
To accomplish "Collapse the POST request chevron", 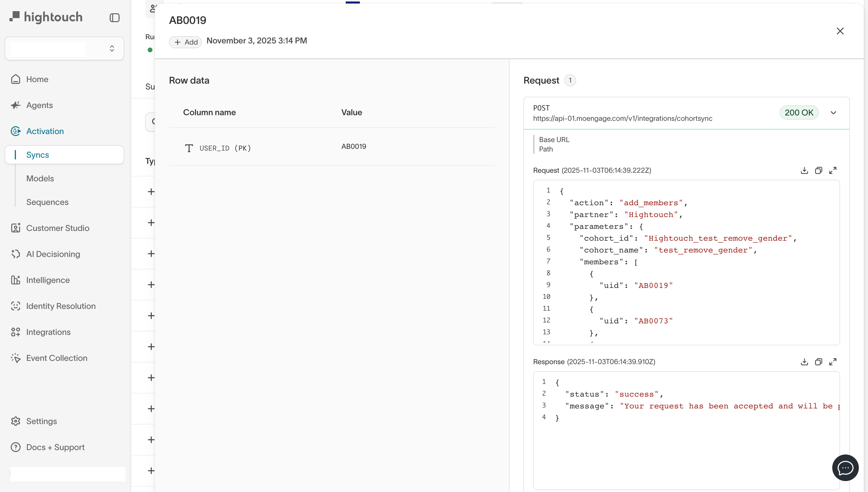I will (833, 113).
